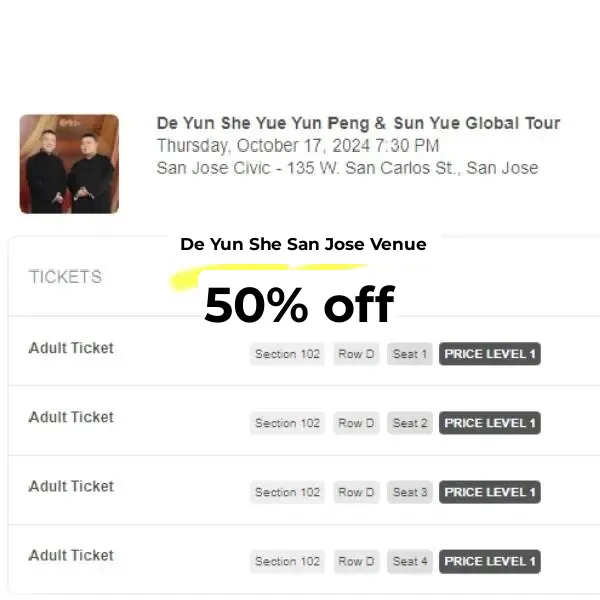Click the 50% off promotional text
The height and width of the screenshot is (600, 600).
[299, 305]
